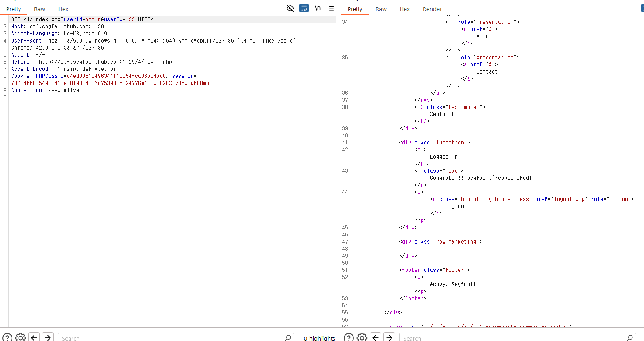Open request search settings gear icon
Viewport: 644px width, 341px height.
[20, 337]
